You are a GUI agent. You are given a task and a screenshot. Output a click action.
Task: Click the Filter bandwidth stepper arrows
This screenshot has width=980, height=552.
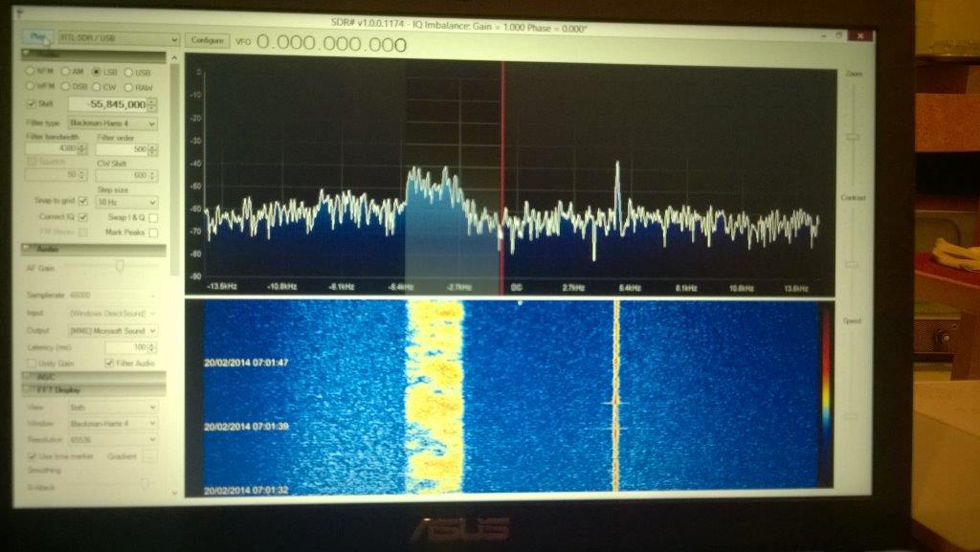tap(82, 148)
